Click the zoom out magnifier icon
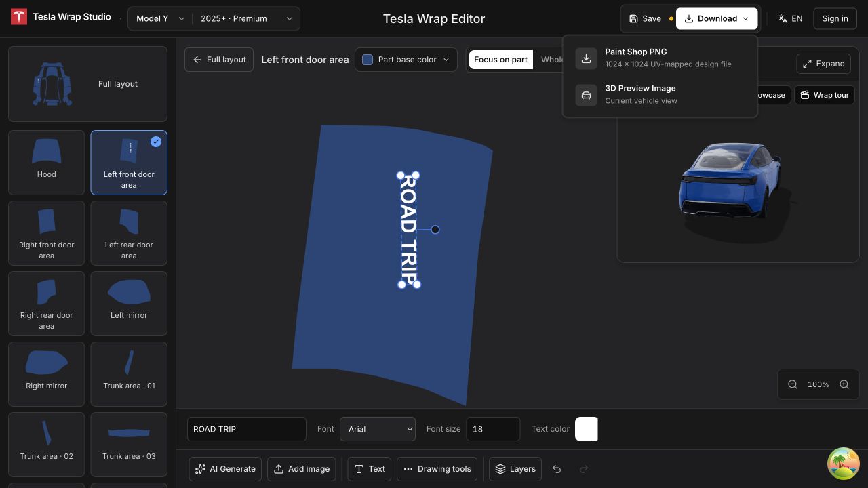The width and height of the screenshot is (868, 488). click(793, 384)
